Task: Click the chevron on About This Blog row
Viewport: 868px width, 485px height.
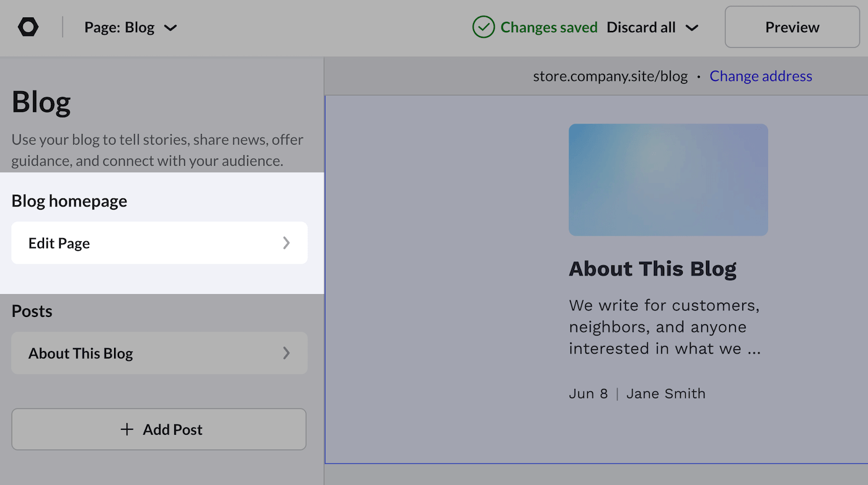Action: 286,353
